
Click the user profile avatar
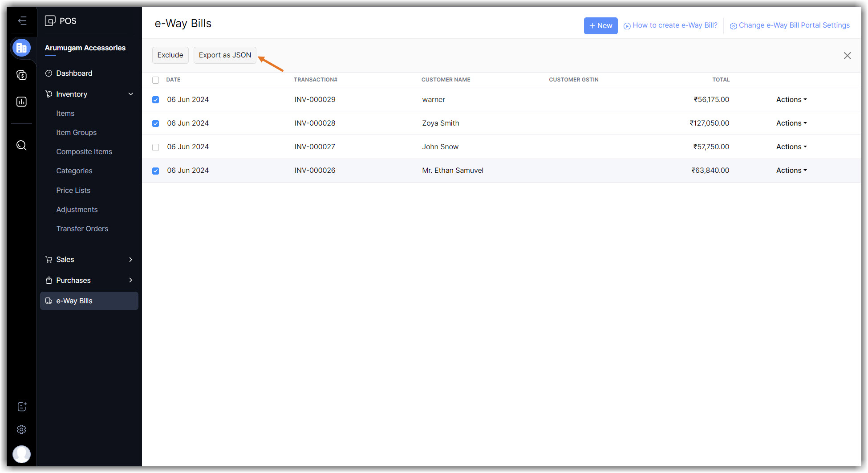pyautogui.click(x=21, y=454)
